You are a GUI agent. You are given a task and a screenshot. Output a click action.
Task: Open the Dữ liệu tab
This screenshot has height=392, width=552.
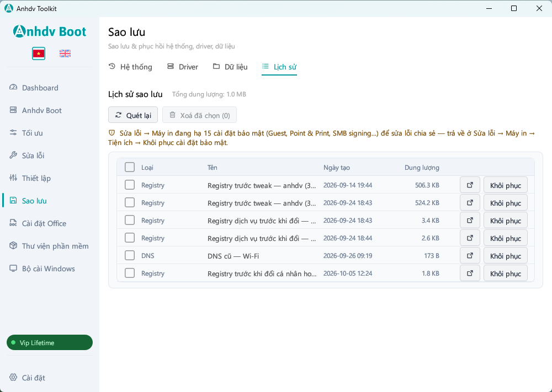coord(230,67)
